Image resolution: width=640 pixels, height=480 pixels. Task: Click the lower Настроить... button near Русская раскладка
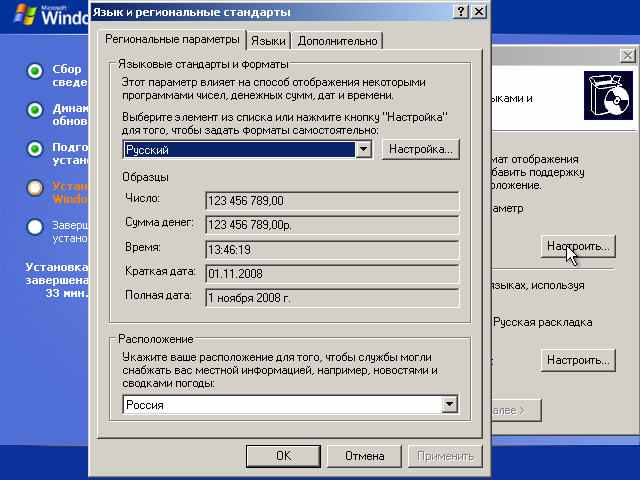(578, 360)
